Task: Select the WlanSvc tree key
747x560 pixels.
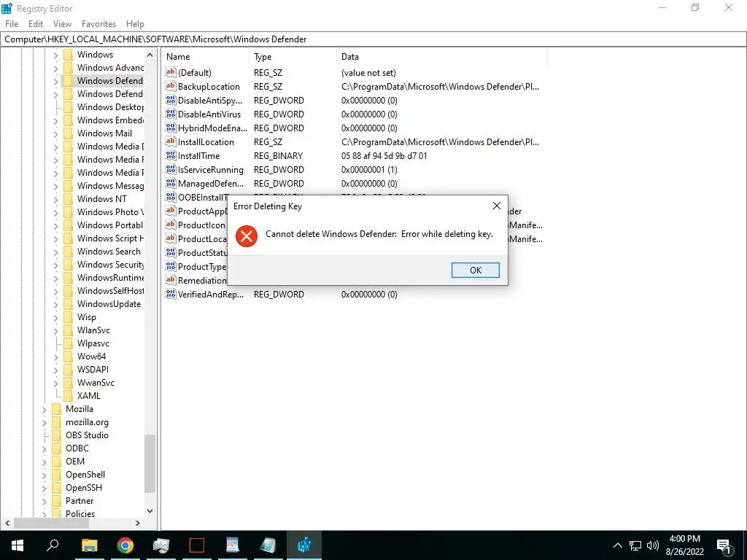Action: pyautogui.click(x=93, y=330)
